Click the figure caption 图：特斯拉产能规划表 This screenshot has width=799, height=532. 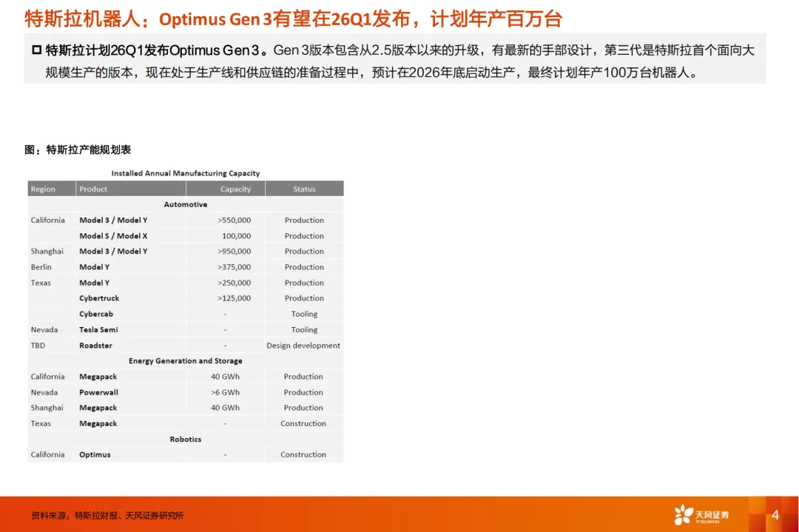(x=78, y=149)
